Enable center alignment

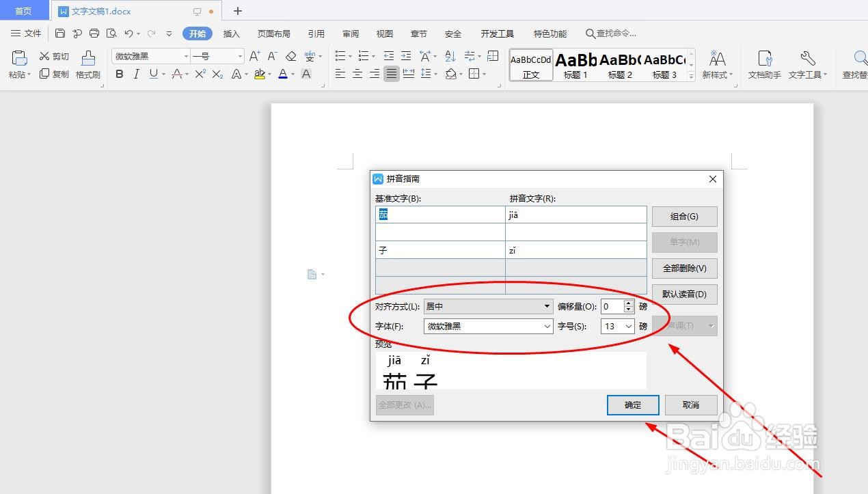(x=357, y=74)
